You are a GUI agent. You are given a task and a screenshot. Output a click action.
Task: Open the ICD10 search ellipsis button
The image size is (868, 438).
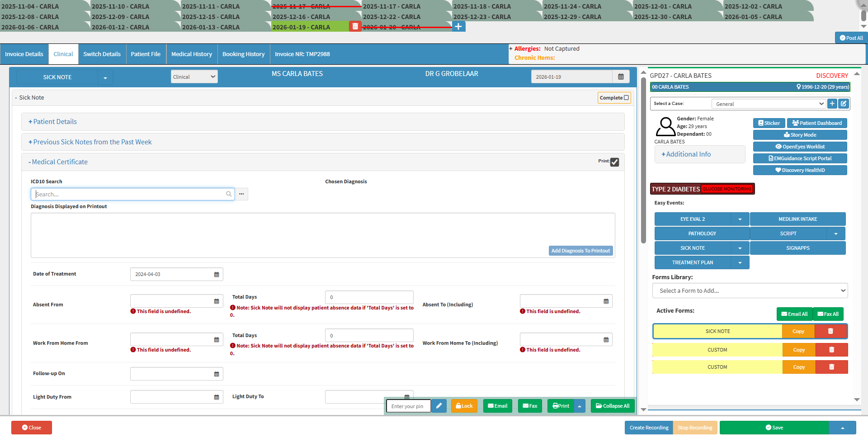tap(241, 194)
